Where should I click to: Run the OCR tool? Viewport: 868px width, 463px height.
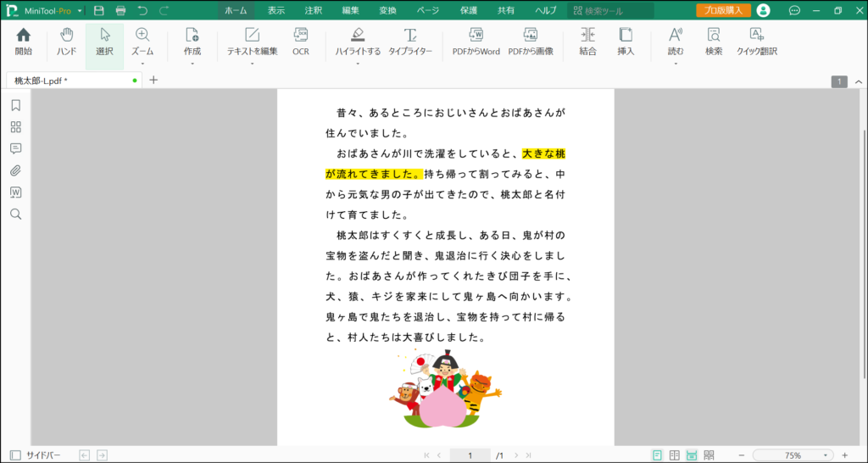coord(301,42)
